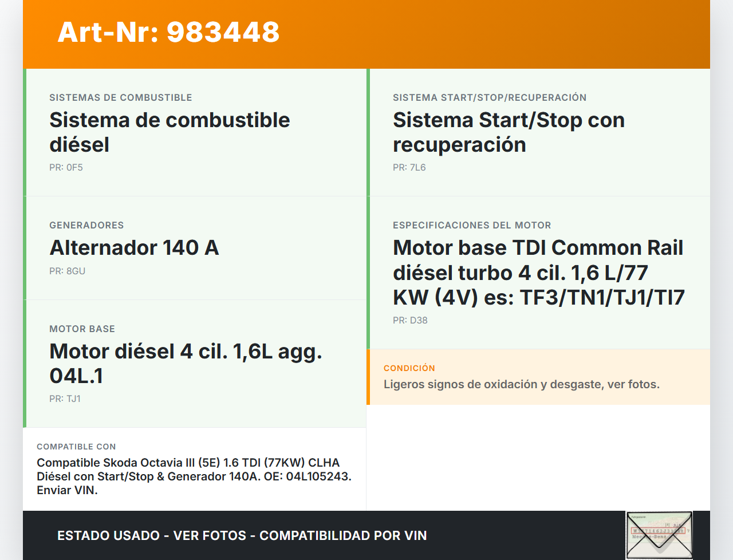Select the PR: 7L6 code
This screenshot has height=560, width=733.
[x=409, y=167]
